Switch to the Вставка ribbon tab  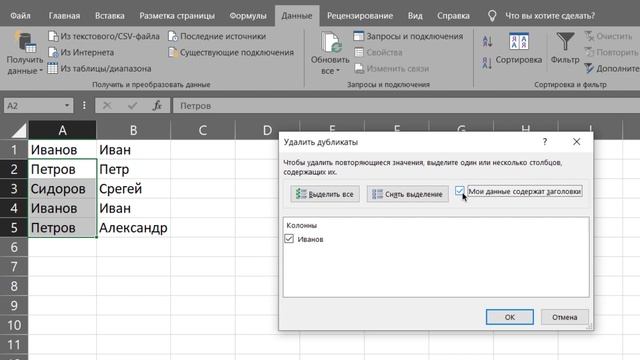(109, 16)
